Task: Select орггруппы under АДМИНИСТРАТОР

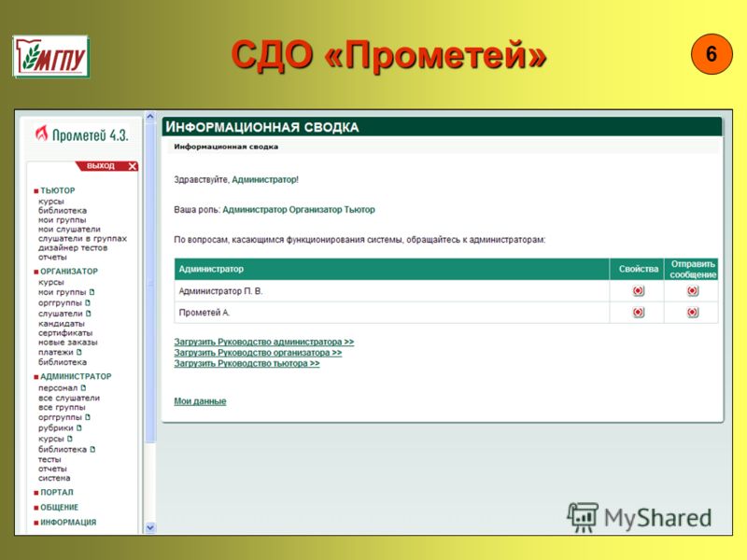Action: tap(60, 417)
